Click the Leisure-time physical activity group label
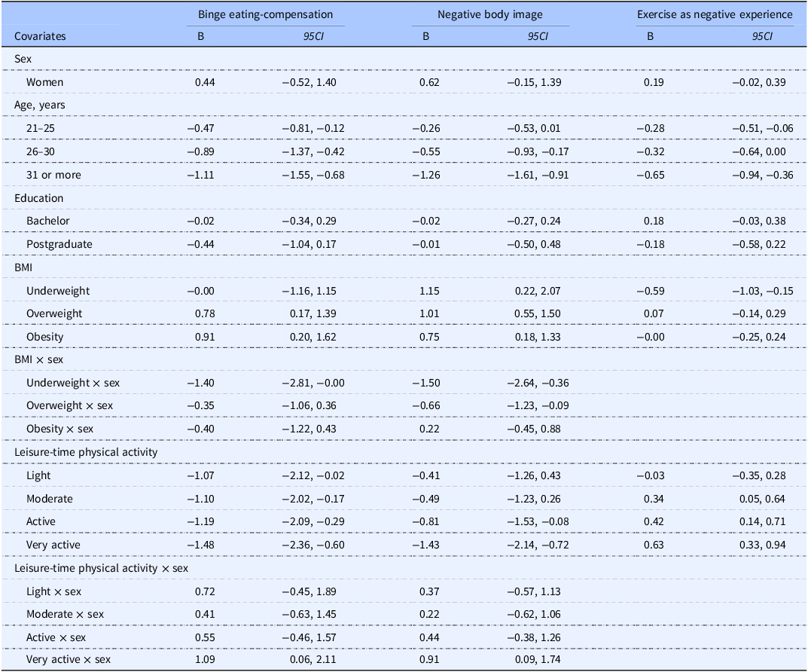808x672 pixels. (x=86, y=453)
